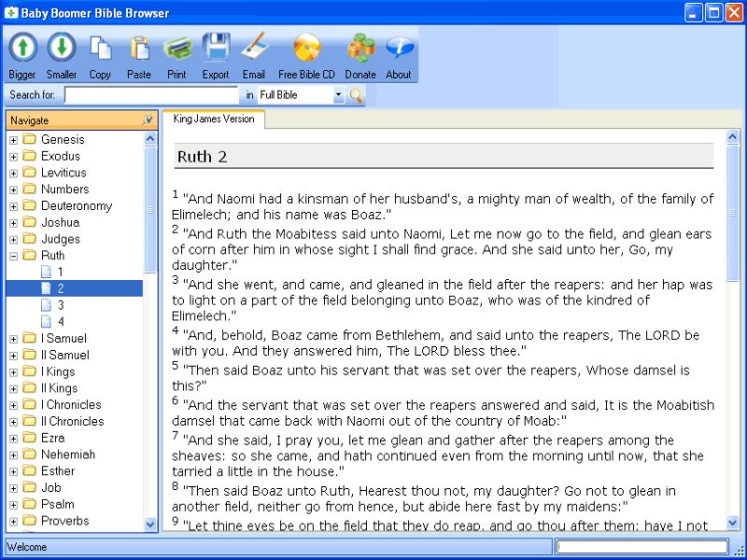Click the navigation tree scroll down arrow
This screenshot has height=560, width=747.
click(x=150, y=525)
